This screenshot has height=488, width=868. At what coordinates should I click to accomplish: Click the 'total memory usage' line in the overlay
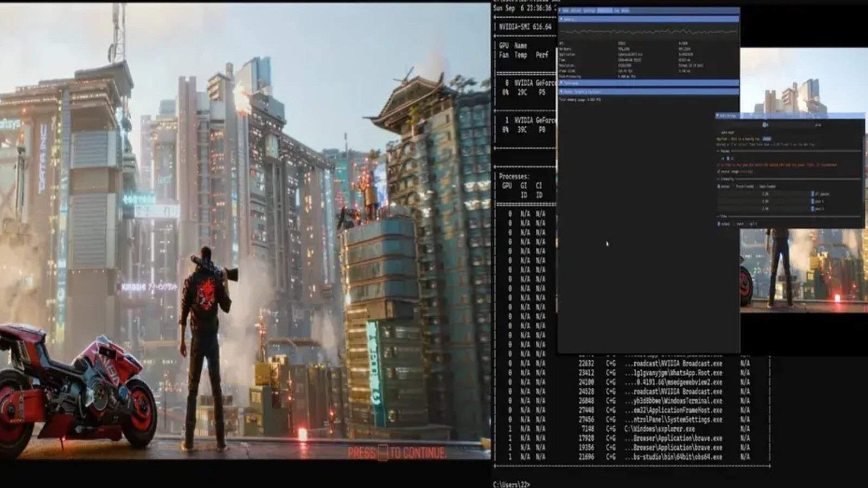(580, 100)
